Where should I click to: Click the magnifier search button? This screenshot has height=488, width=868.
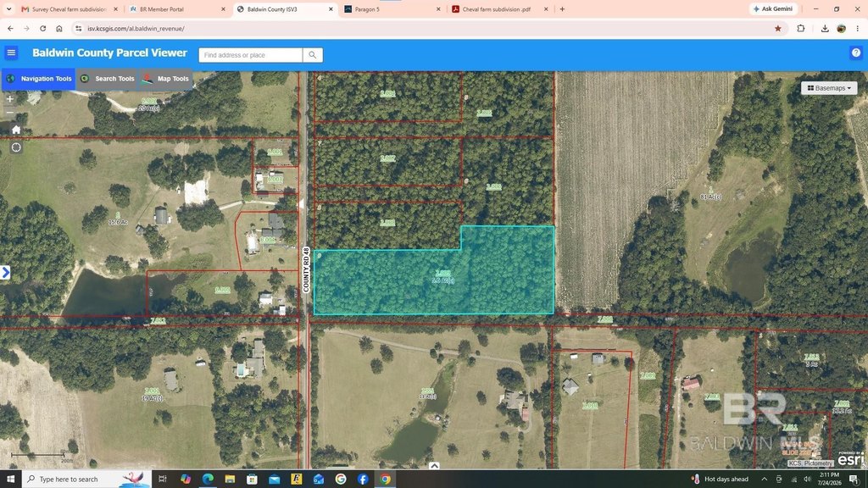313,55
